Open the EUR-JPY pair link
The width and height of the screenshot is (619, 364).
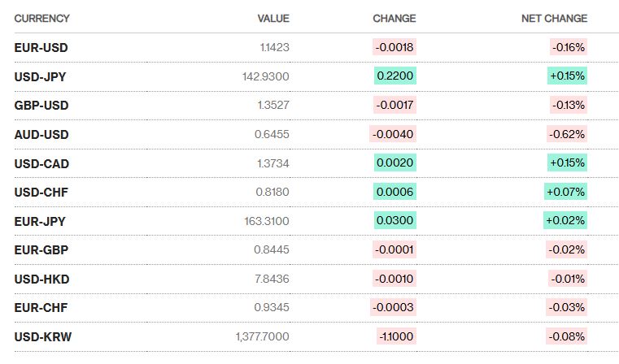pos(41,221)
